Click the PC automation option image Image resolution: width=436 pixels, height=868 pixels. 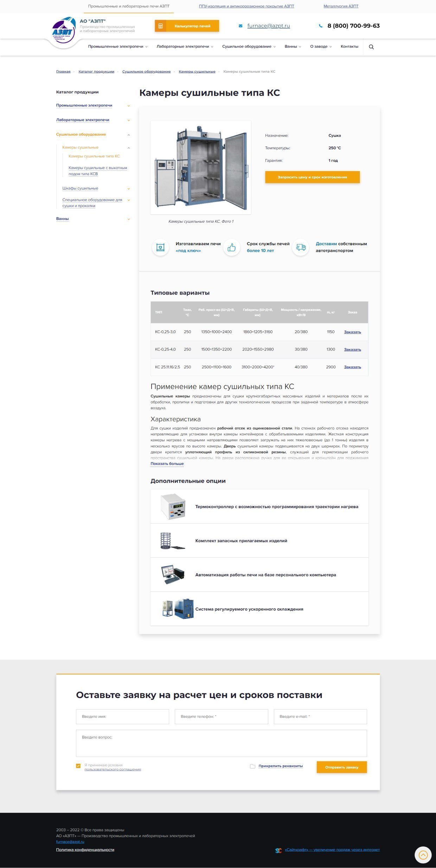173,575
